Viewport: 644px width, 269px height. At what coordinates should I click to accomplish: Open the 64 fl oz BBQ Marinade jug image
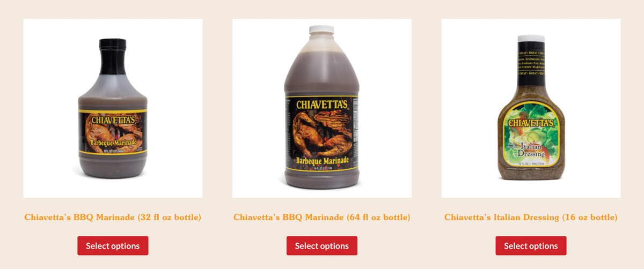click(322, 108)
